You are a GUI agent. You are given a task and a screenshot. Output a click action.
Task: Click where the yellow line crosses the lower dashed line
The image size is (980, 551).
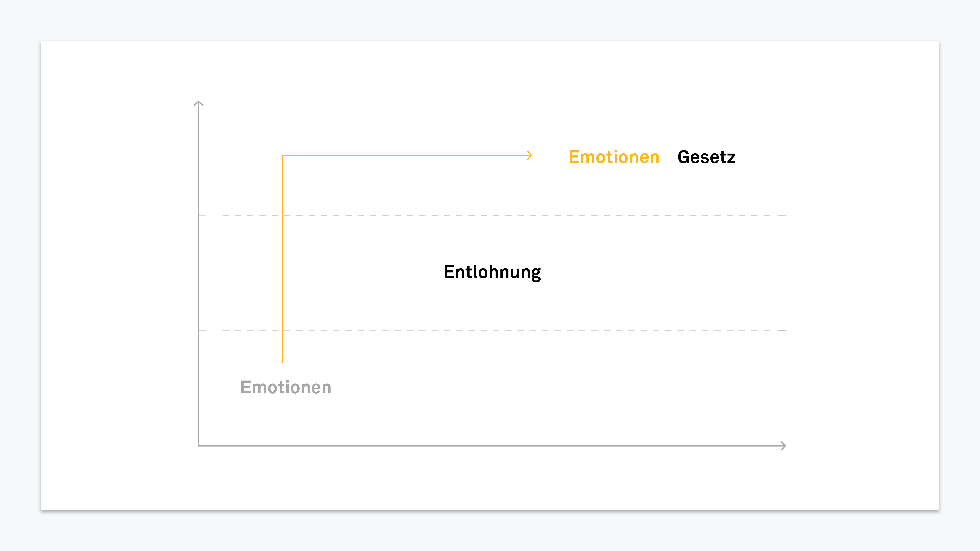(x=283, y=330)
